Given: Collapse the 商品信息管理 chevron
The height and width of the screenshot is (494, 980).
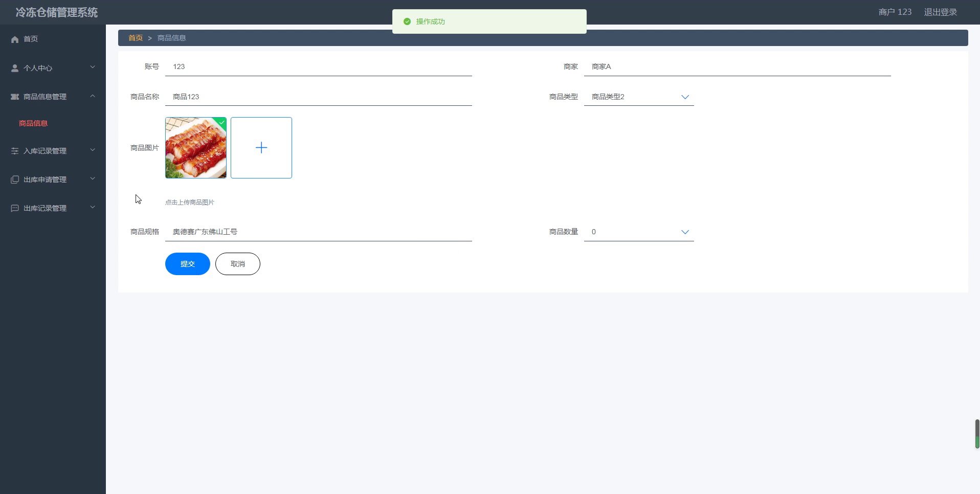Looking at the screenshot, I should (93, 96).
